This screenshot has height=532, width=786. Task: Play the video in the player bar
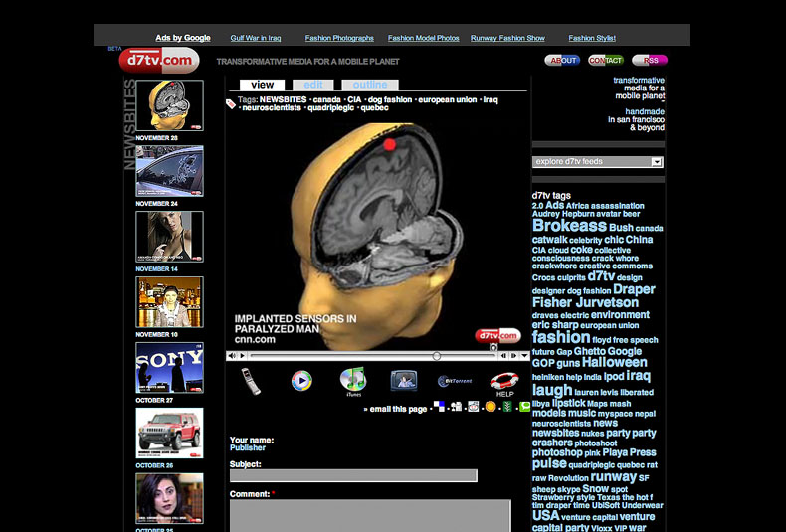(x=243, y=356)
